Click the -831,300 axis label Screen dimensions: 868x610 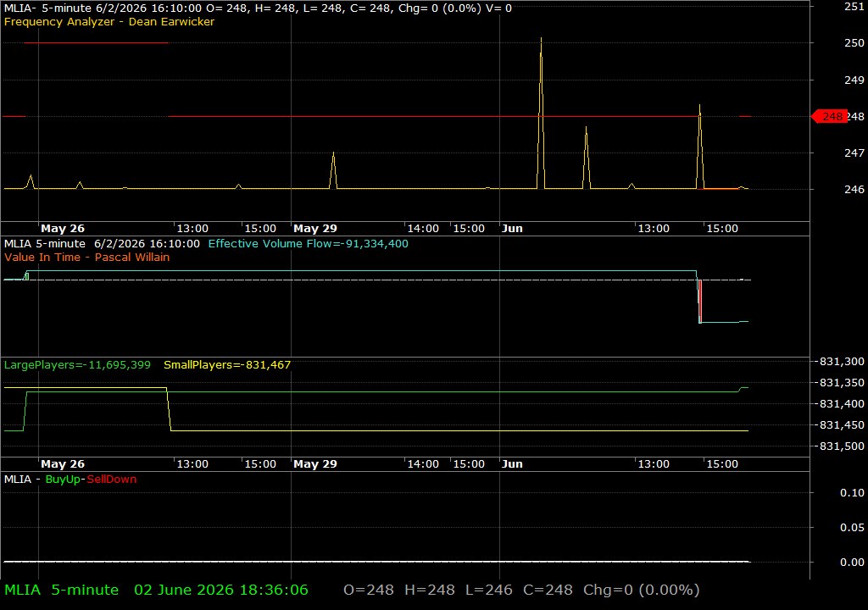click(842, 362)
